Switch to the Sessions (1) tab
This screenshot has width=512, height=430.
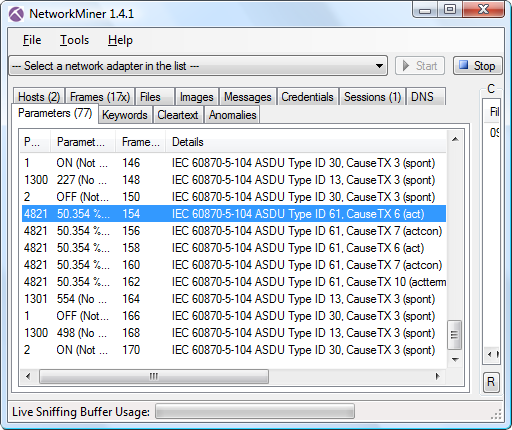(372, 97)
